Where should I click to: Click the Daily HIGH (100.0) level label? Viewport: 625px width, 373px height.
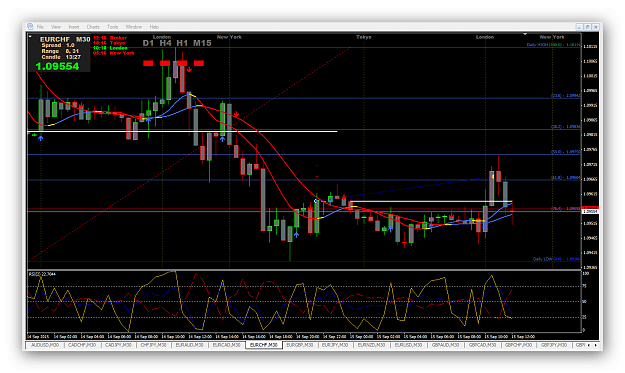coord(553,45)
